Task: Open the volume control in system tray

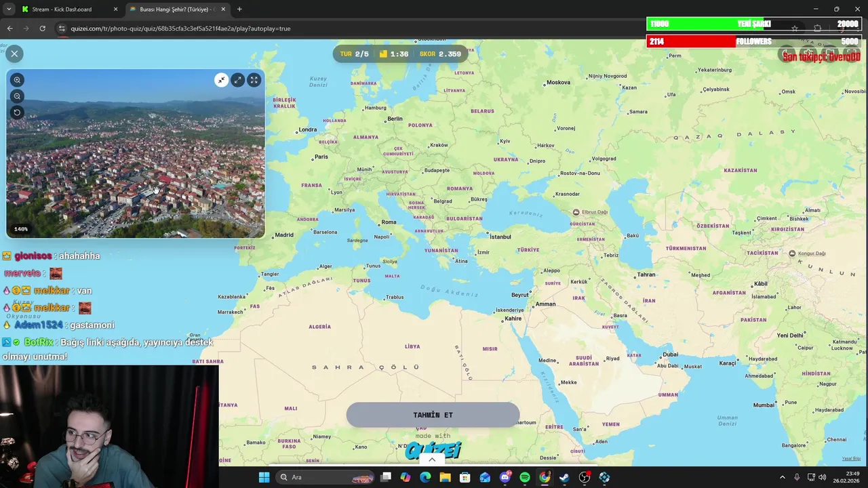Action: click(823, 477)
